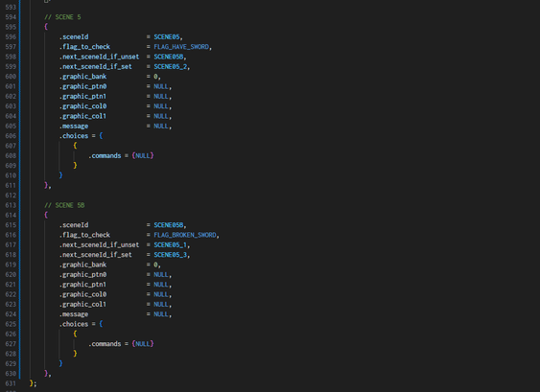Click .message on line 605

tap(73, 127)
